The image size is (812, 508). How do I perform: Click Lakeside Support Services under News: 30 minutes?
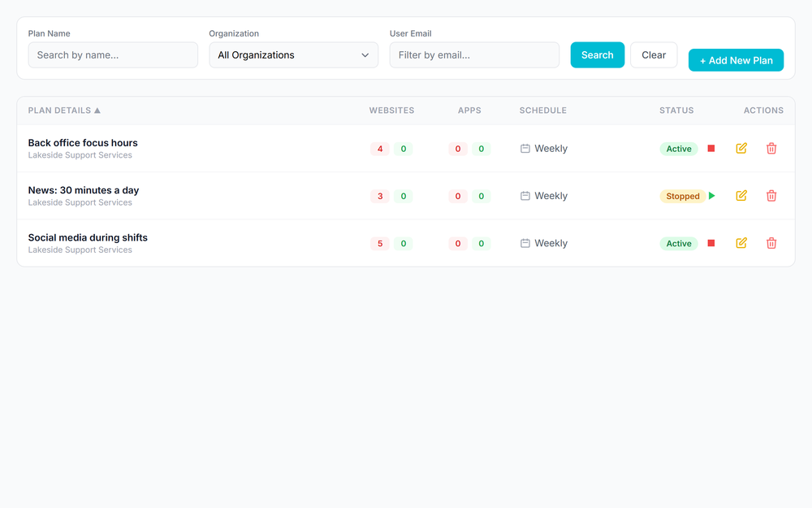pyautogui.click(x=80, y=202)
